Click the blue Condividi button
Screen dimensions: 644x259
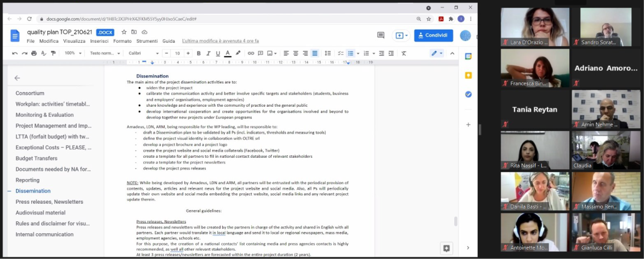(x=433, y=36)
